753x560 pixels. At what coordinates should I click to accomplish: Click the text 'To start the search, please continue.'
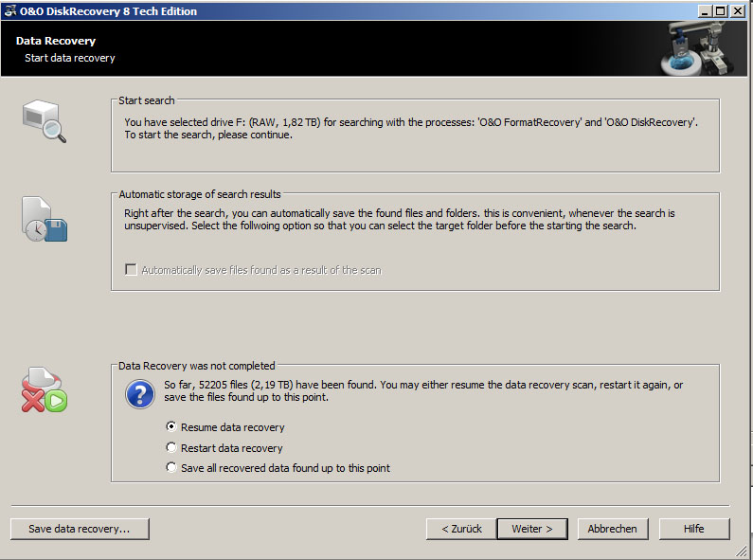[x=208, y=135]
